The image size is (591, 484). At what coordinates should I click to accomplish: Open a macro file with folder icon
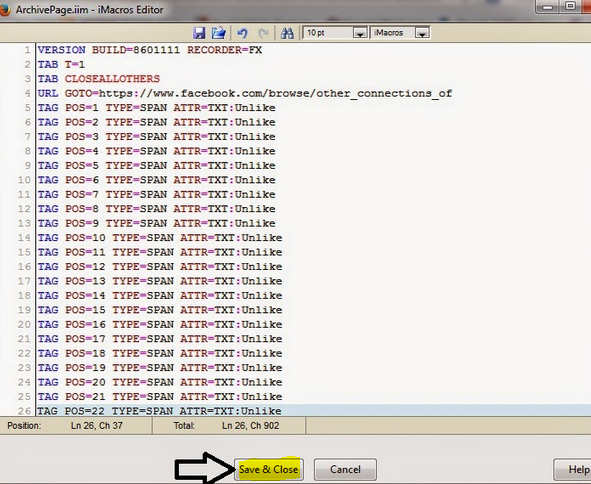[218, 33]
